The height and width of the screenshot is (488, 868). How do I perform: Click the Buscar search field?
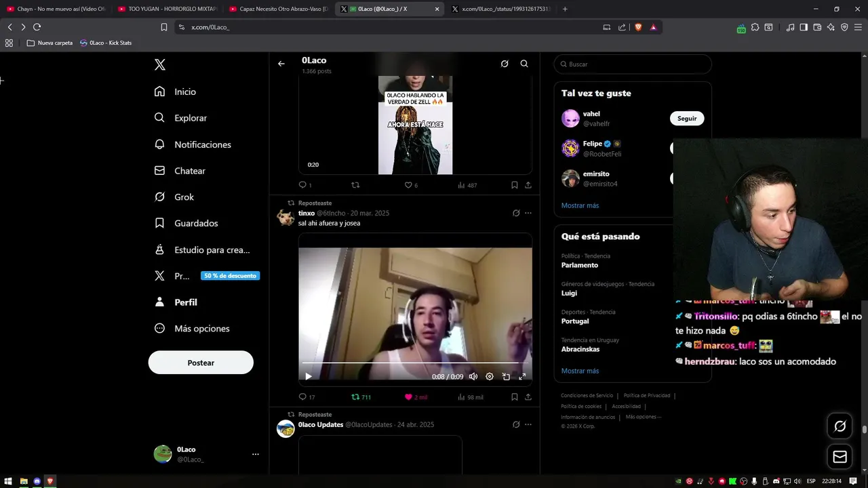point(633,64)
